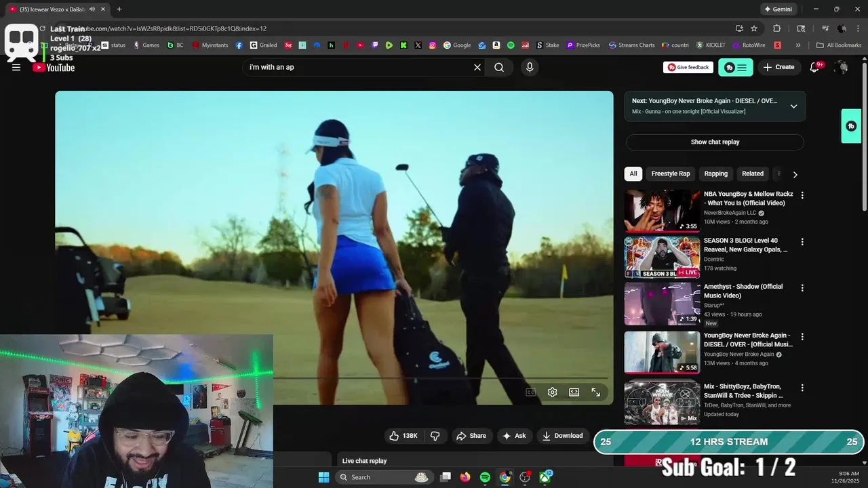Image resolution: width=868 pixels, height=488 pixels.
Task: Click the Download button
Action: coord(562,436)
